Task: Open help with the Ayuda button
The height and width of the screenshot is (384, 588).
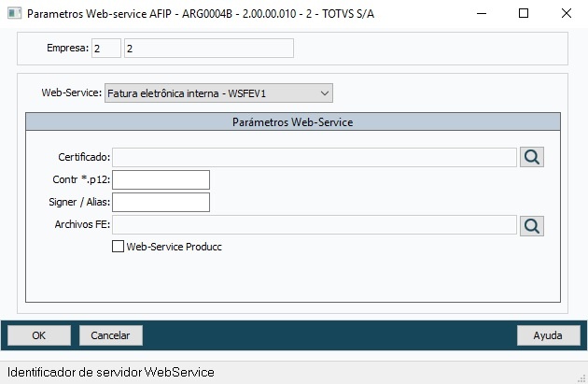Action: (548, 334)
